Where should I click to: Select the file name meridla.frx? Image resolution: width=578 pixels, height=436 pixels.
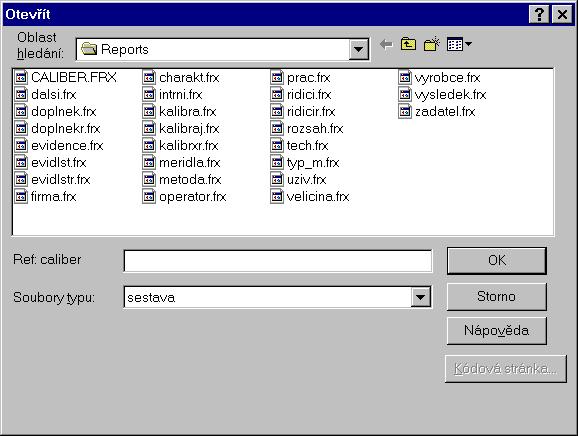point(189,163)
